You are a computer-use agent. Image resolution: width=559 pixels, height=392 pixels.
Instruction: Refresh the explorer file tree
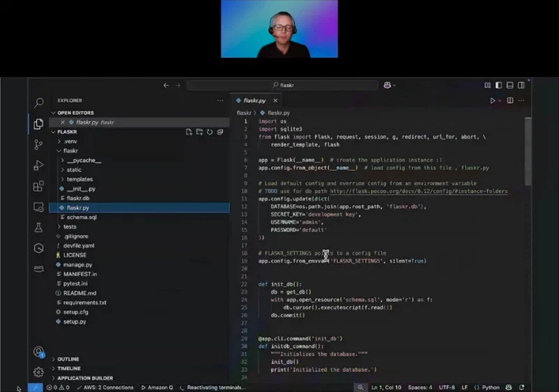[x=210, y=132]
